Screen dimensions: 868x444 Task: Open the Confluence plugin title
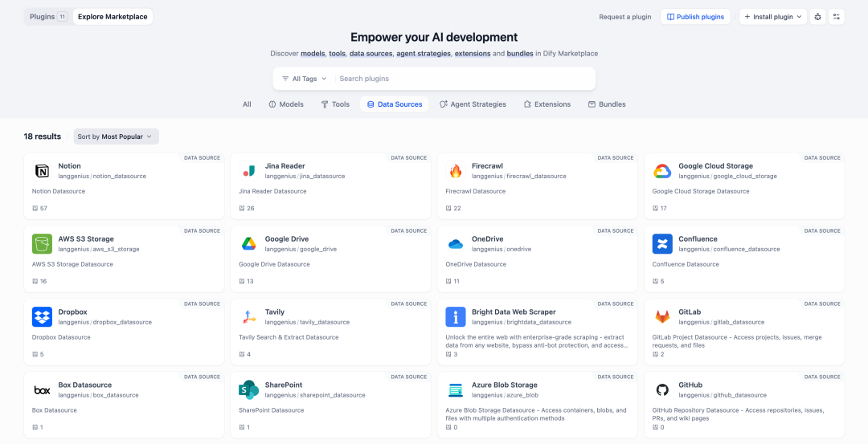698,239
